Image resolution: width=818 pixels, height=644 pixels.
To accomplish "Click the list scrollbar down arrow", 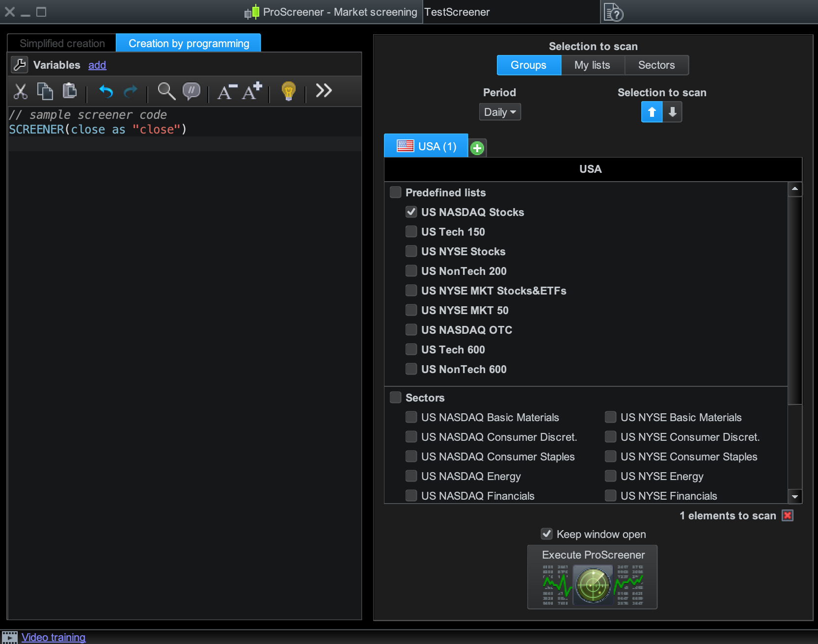I will pos(795,496).
